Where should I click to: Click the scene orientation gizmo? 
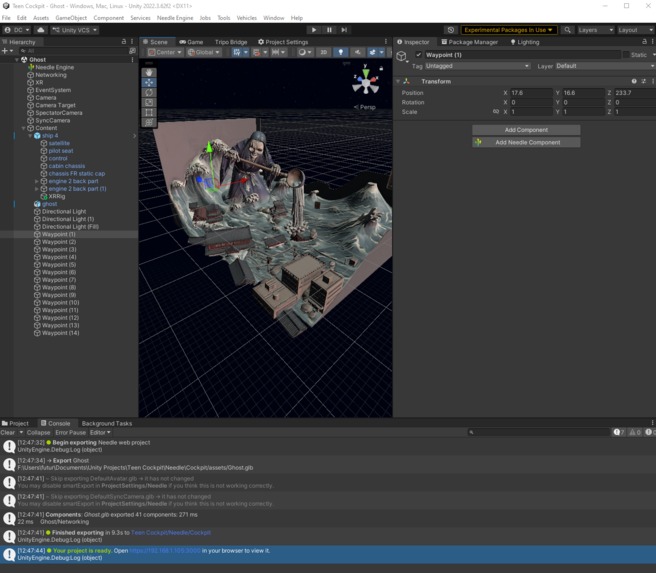point(366,82)
